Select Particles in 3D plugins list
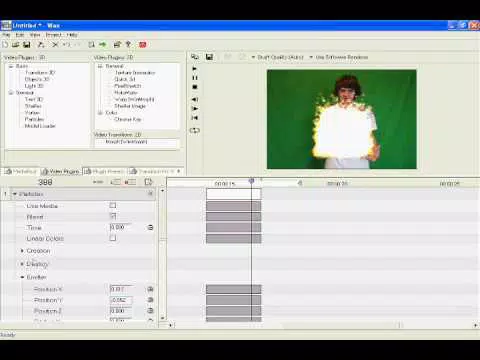The height and width of the screenshot is (360, 480). point(34,119)
